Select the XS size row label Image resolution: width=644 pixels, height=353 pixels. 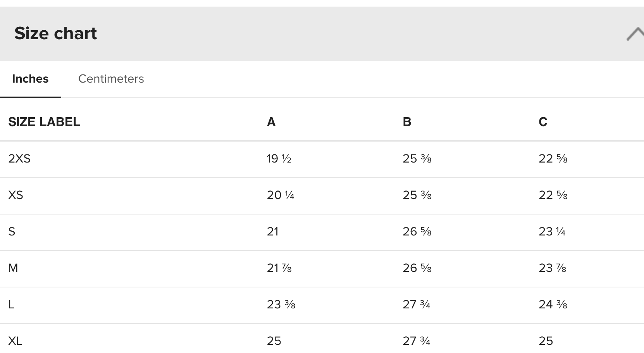click(x=15, y=195)
